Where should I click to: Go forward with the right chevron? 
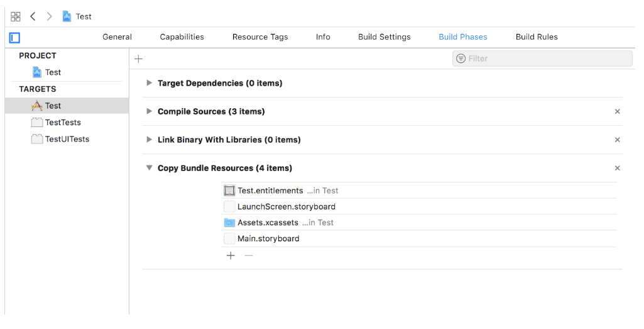pos(49,16)
